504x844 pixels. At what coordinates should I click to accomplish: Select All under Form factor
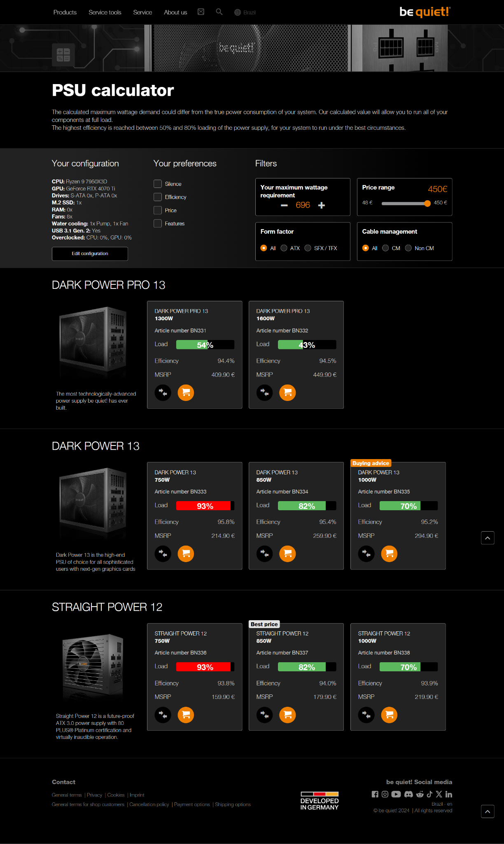pos(264,248)
